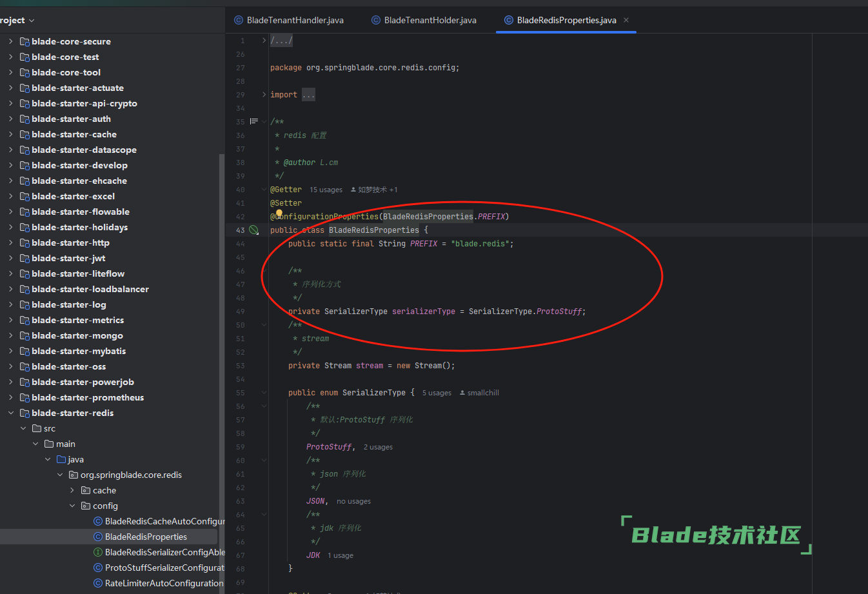Viewport: 868px width, 594px height.
Task: Click the RateLimiterAutoConfiguration class icon
Action: coord(98,583)
